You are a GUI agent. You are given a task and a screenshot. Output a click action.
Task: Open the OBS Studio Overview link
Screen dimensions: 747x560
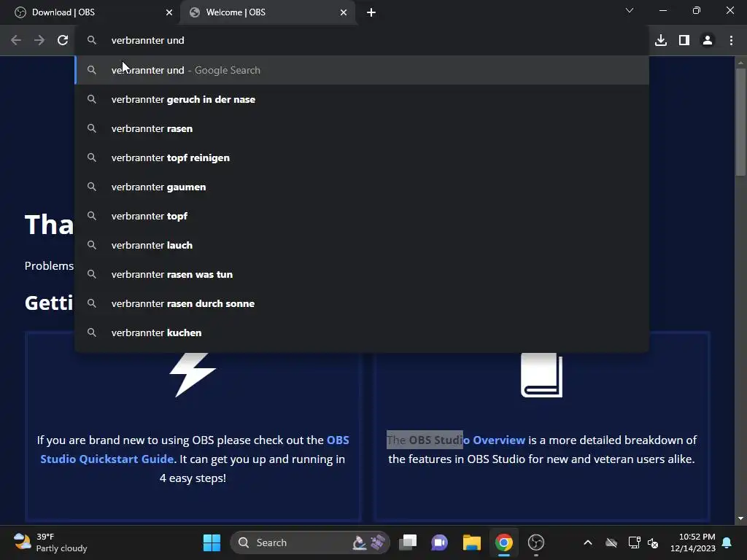467,440
